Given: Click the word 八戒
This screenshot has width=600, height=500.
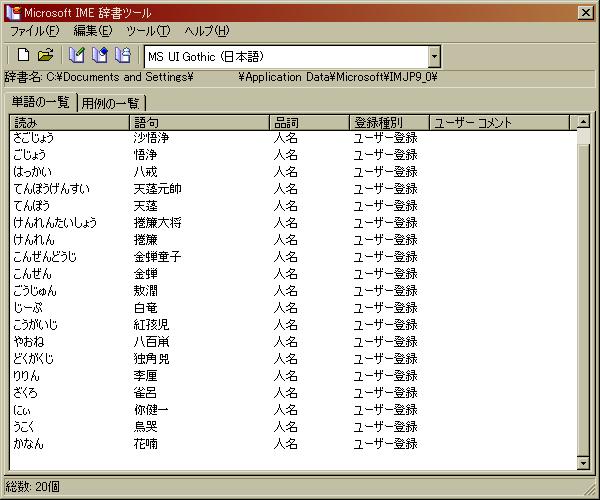Looking at the screenshot, I should [x=145, y=172].
